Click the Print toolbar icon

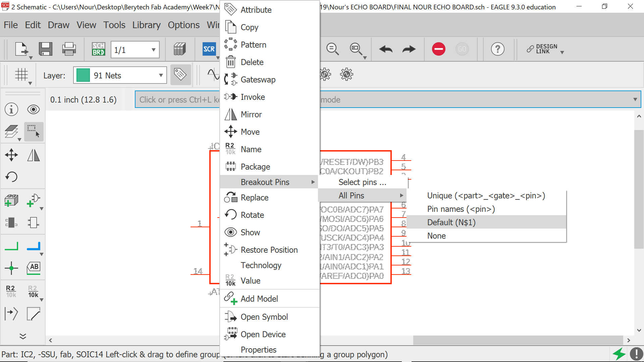coord(69,49)
